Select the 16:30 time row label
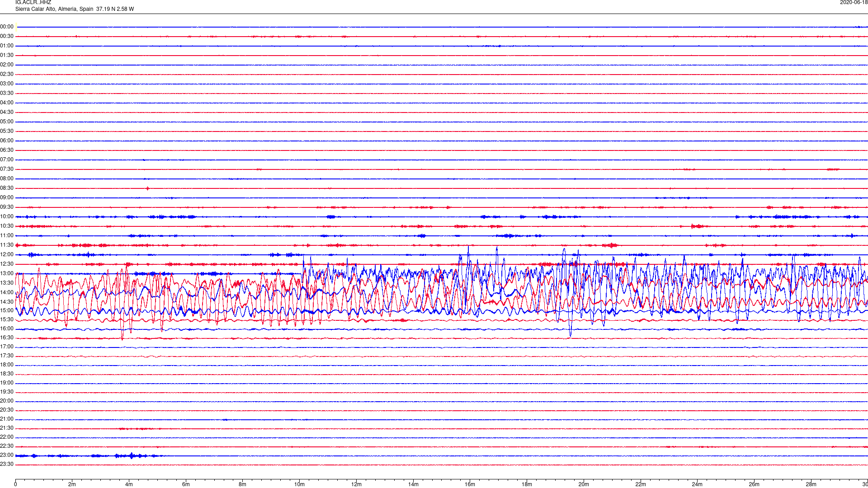Viewport: 868px width, 488px height. point(7,338)
